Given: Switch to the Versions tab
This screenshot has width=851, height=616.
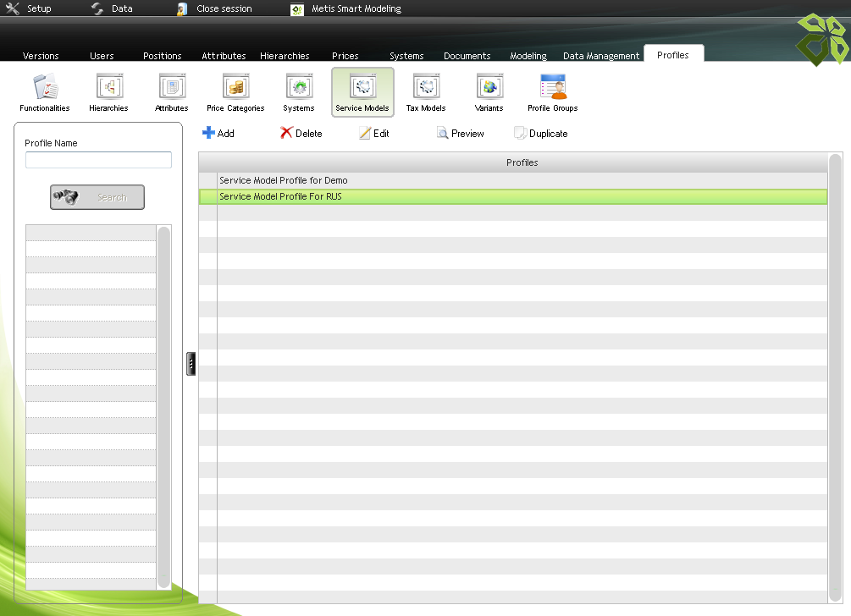Looking at the screenshot, I should [41, 55].
